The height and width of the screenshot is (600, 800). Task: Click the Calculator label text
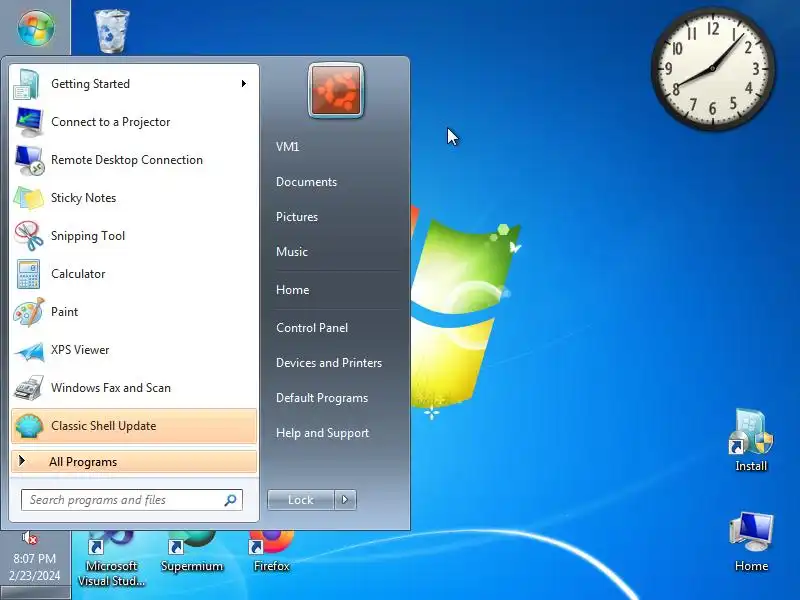[78, 274]
